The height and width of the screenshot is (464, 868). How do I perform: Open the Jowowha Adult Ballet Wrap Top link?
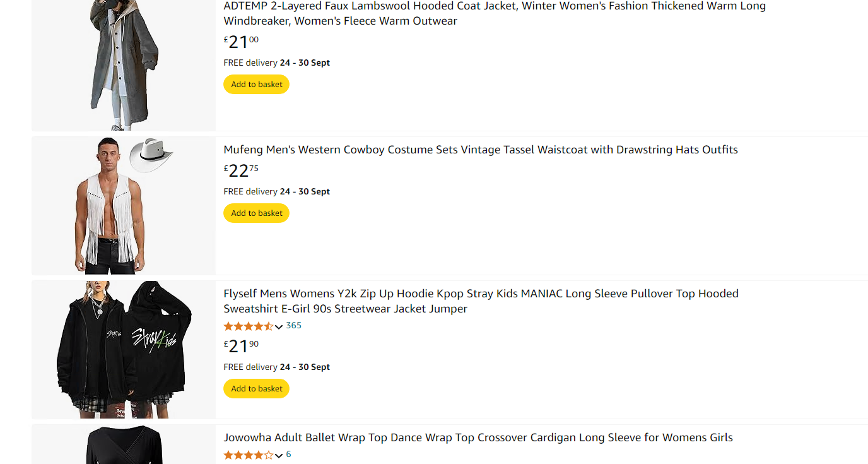click(478, 437)
